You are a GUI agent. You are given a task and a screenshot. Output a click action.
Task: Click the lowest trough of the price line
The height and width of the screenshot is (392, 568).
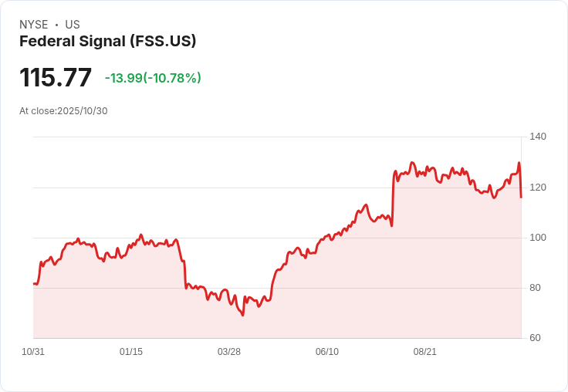(x=243, y=315)
